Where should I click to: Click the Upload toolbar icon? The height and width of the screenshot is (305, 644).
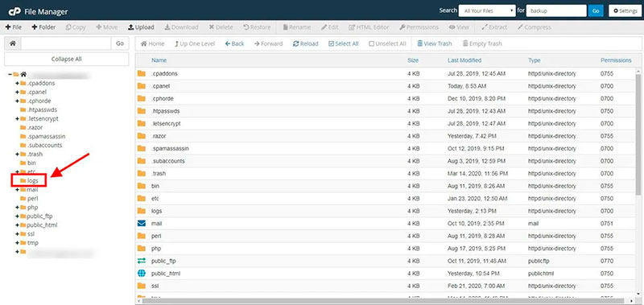click(131, 27)
